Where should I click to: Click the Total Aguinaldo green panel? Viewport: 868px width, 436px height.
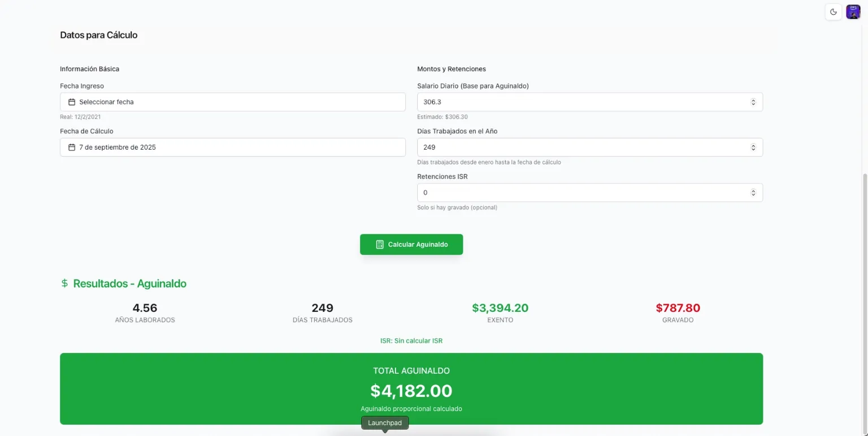point(411,389)
